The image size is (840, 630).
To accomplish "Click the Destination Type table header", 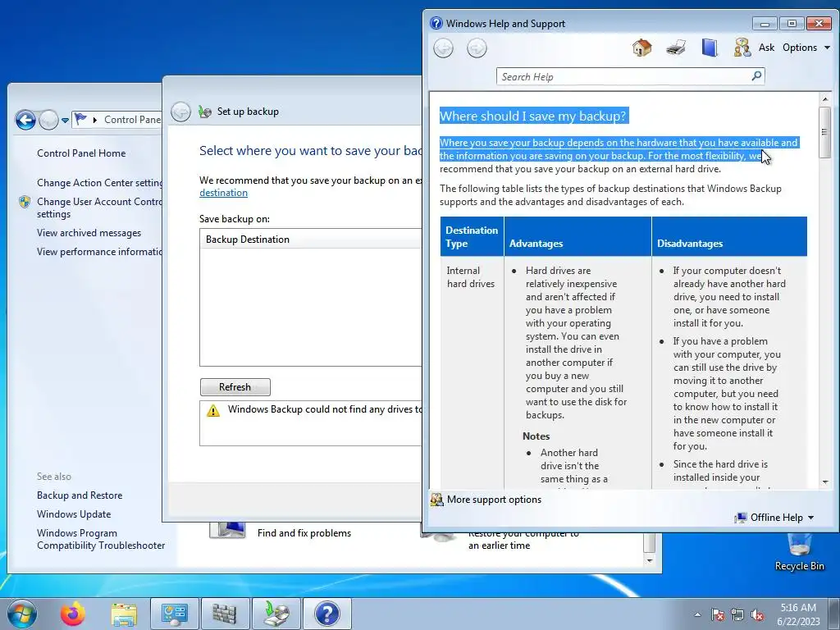I will pos(472,237).
